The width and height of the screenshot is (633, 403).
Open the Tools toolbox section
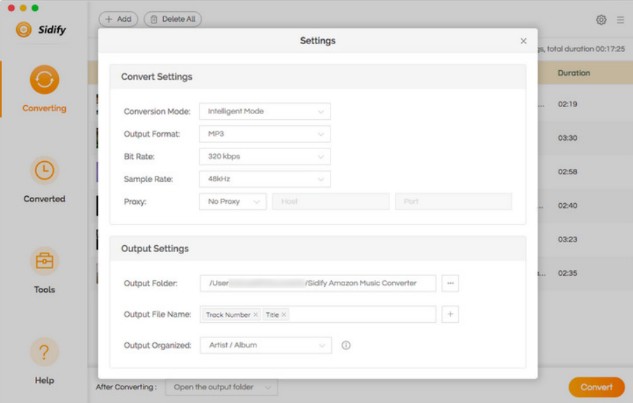tap(44, 269)
